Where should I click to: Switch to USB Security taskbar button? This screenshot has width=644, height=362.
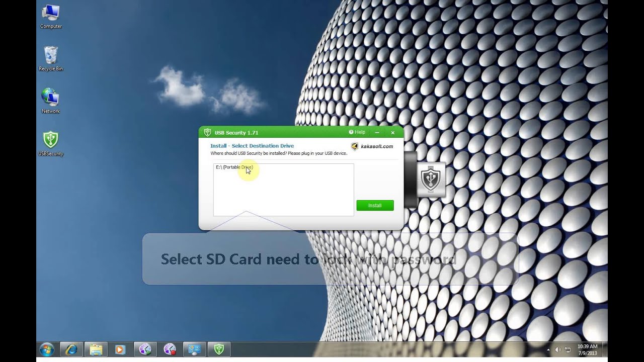[219, 349]
